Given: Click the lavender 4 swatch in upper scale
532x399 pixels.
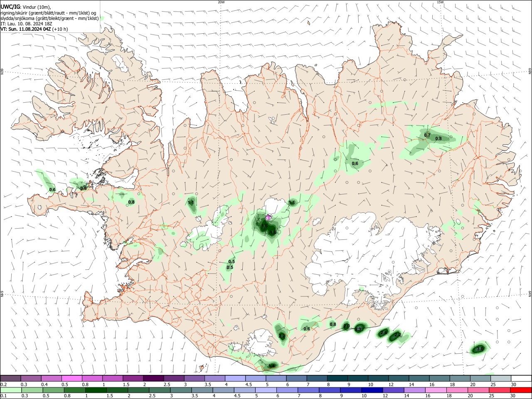Looking at the screenshot, I should (x=236, y=378).
